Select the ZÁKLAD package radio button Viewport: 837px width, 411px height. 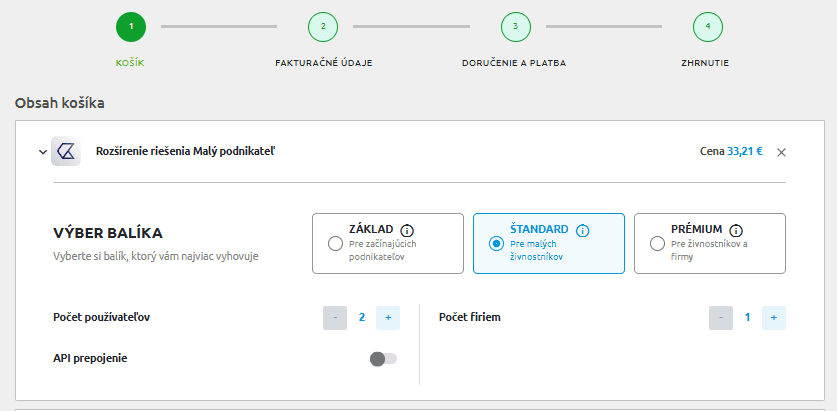(335, 243)
